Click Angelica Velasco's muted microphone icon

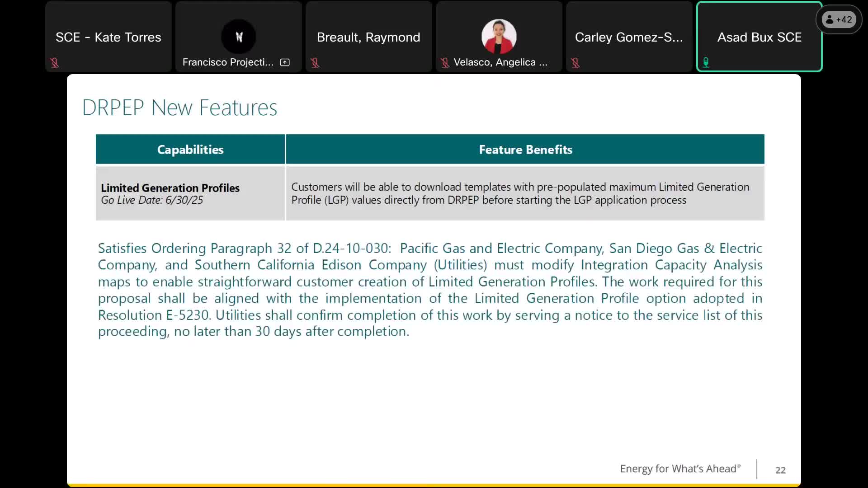point(445,63)
